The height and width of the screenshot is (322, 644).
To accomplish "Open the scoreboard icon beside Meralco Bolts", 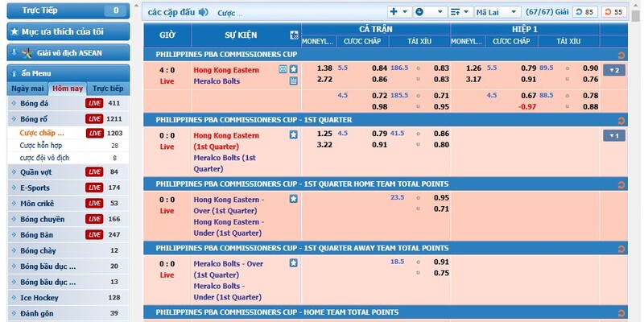I will 293,81.
